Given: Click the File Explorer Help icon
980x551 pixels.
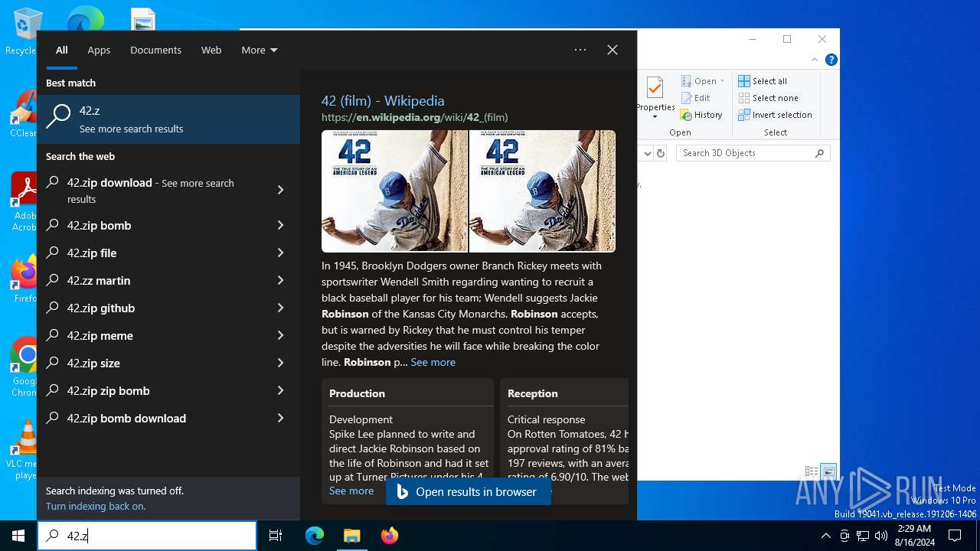Looking at the screenshot, I should pyautogui.click(x=831, y=60).
